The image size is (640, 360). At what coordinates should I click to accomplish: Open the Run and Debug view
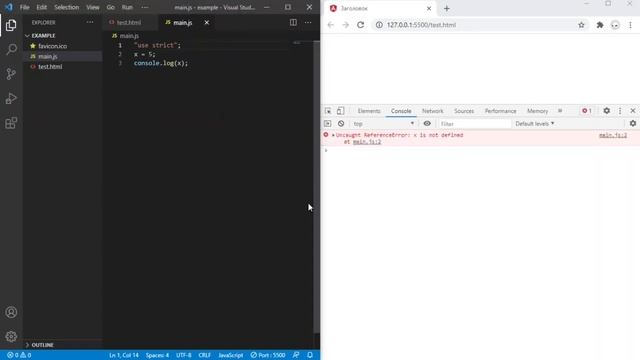click(x=11, y=98)
